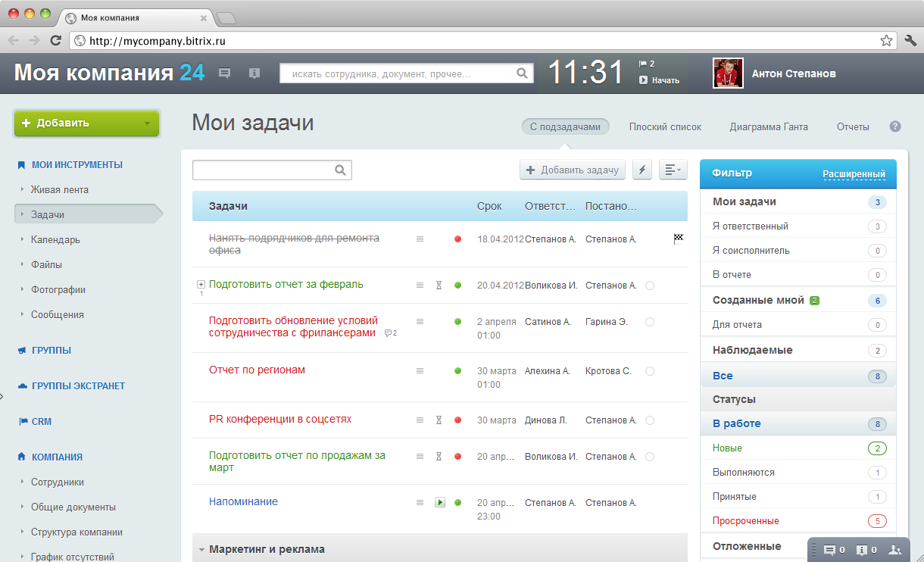
Task: Click the hourglass icon for PR конференции task
Action: (439, 420)
